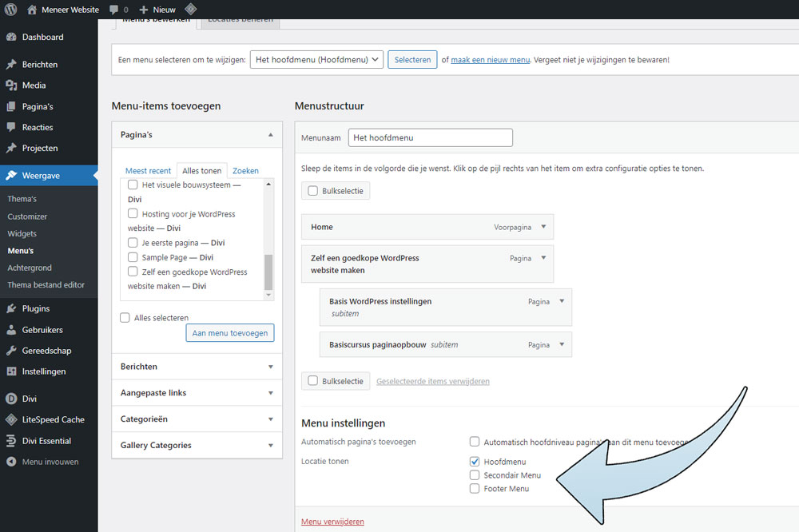
Task: Open the menu selection dropdown
Action: [316, 59]
